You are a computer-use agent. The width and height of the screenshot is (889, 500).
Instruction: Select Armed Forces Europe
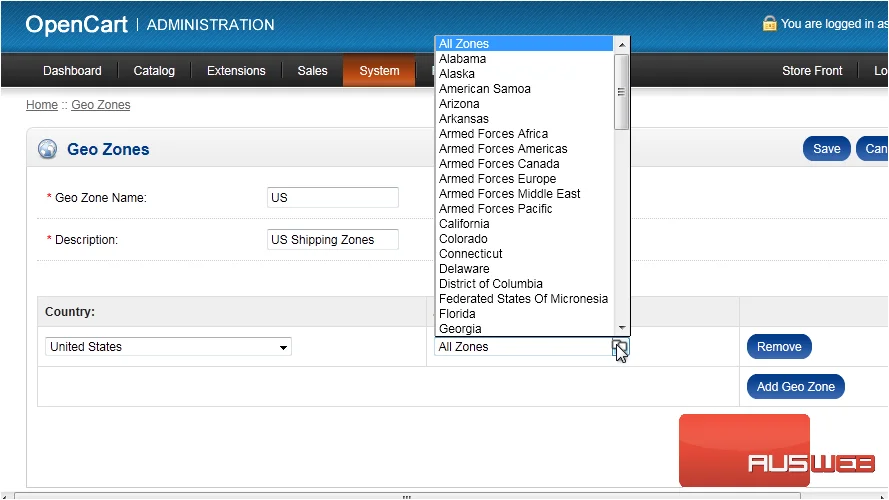coord(524,179)
